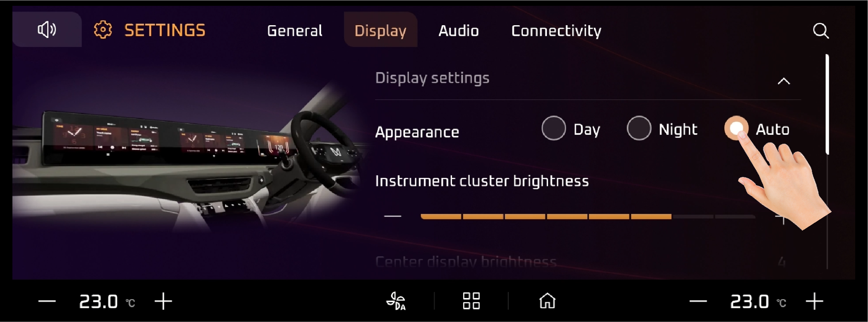Open the apps grid icon
868x322 pixels.
tap(471, 301)
